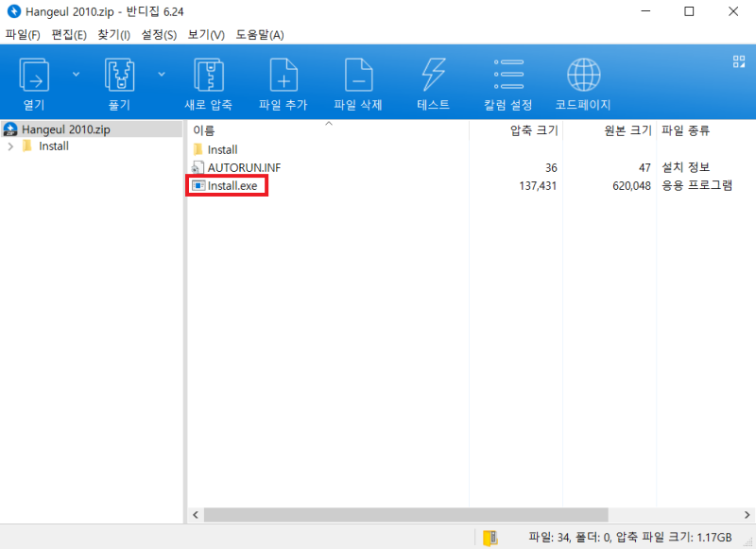
Task: Click original size 47 cell
Action: coord(644,168)
